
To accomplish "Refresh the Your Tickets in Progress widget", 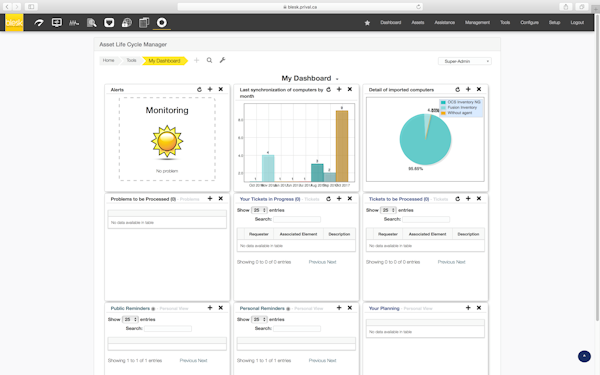I will [x=328, y=199].
